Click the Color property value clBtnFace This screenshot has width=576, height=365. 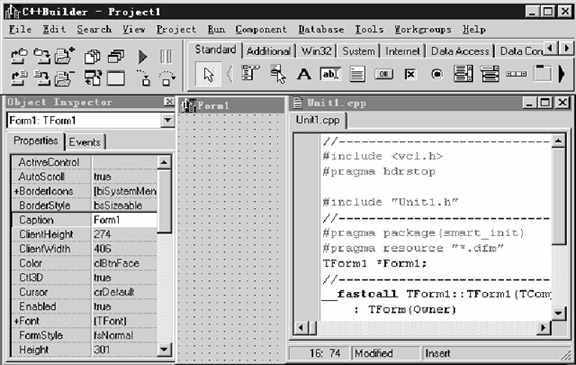click(x=125, y=263)
